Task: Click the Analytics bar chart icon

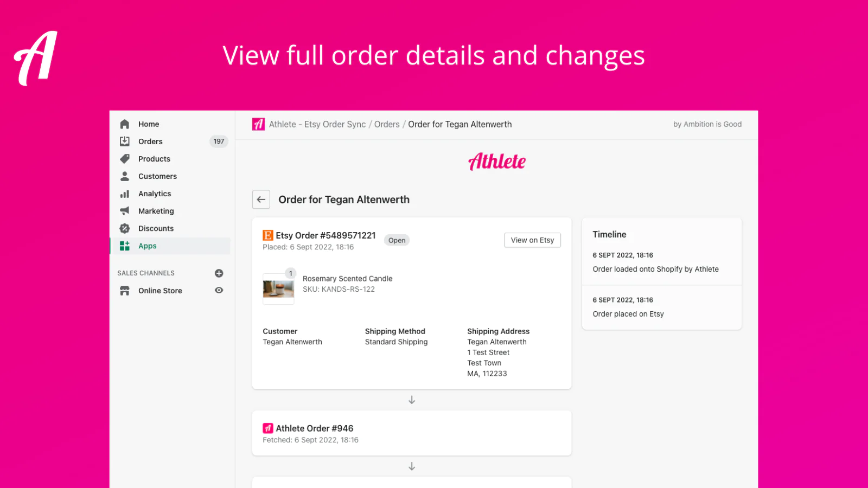Action: pos(125,194)
